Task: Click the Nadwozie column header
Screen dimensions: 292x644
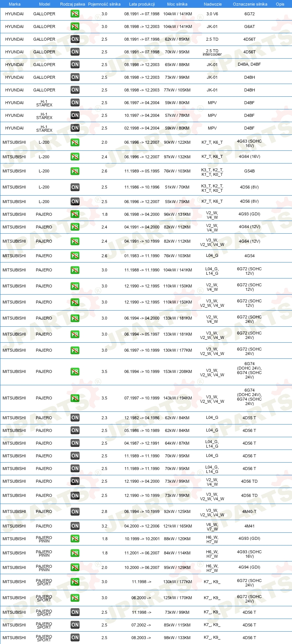Action: (212, 4)
